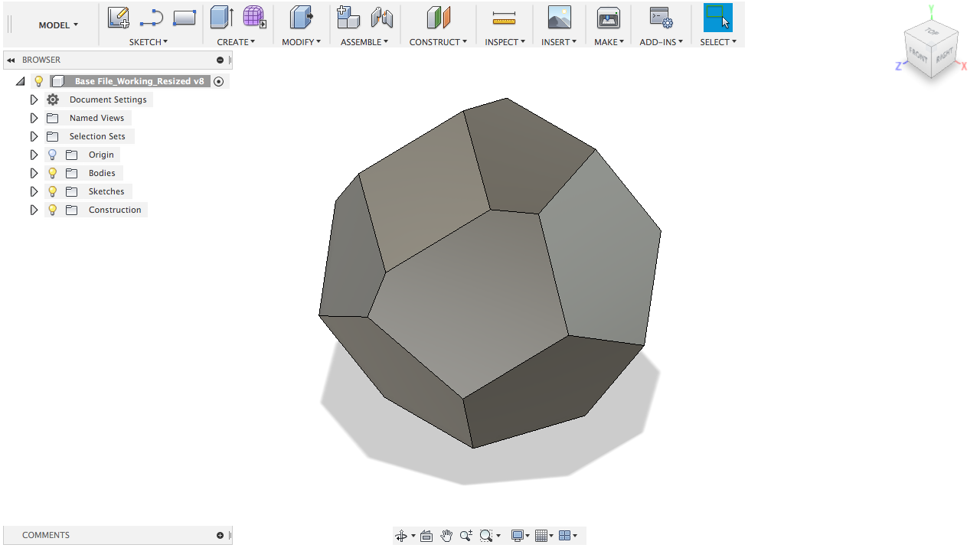Click the New Component icon
Viewport: 980px width, 548px height.
348,18
